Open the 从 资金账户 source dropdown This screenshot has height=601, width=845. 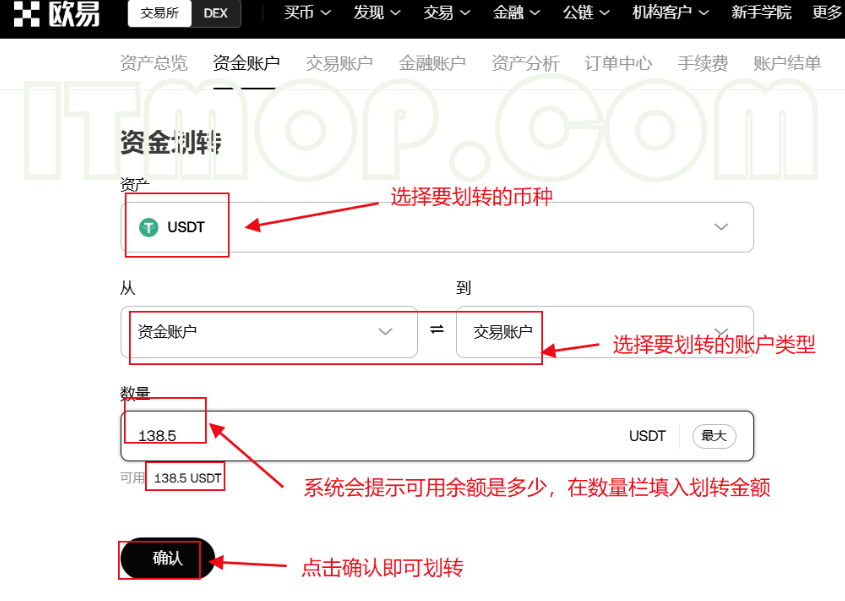click(268, 331)
